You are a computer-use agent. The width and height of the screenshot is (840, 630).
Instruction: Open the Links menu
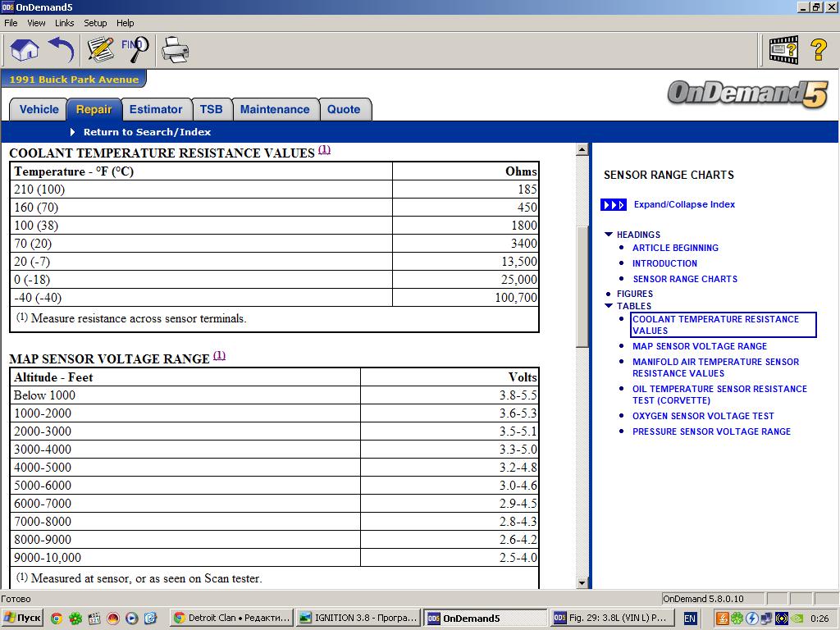(64, 23)
